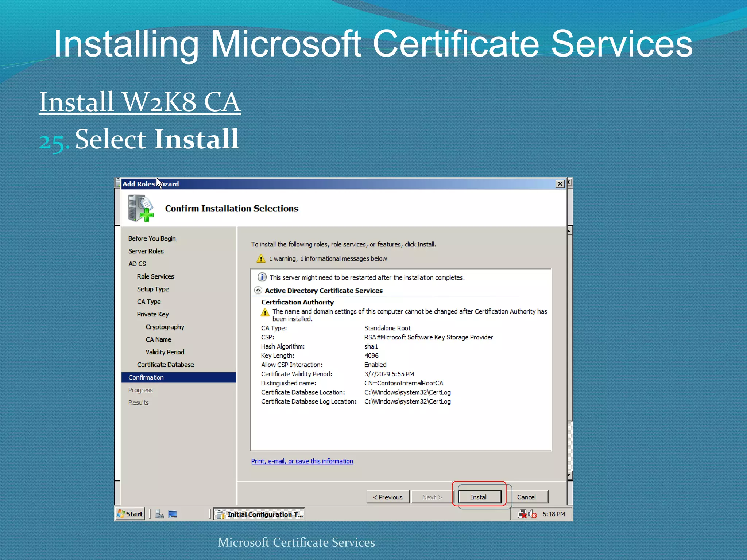The image size is (747, 560).
Task: Select the highlighted Confirmation step
Action: pos(179,377)
